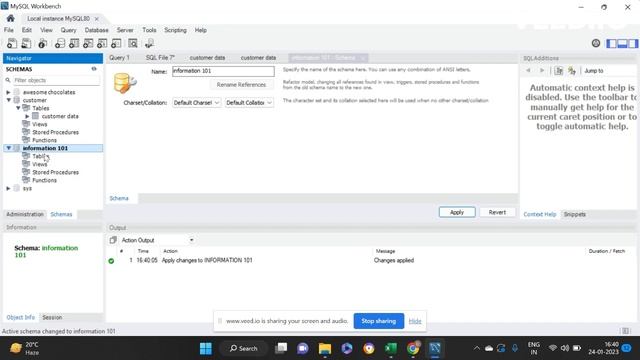Open the Windows Start menu
This screenshot has width=640, height=360.
coord(206,348)
